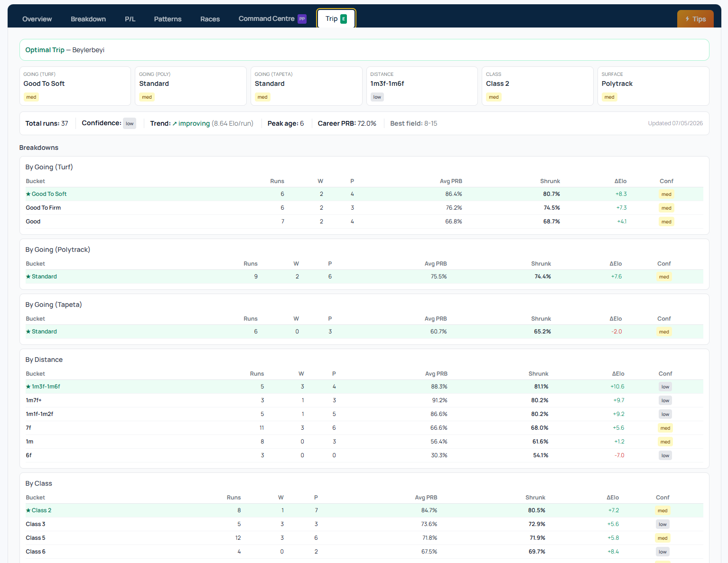The image size is (728, 563).
Task: Switch to the Breakdown tab
Action: 88,19
